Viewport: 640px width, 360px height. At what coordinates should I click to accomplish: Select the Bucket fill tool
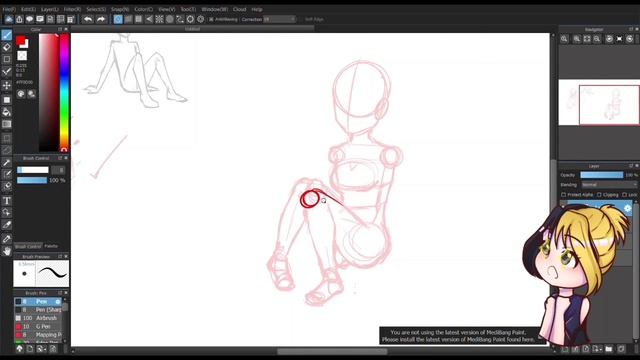[7, 112]
